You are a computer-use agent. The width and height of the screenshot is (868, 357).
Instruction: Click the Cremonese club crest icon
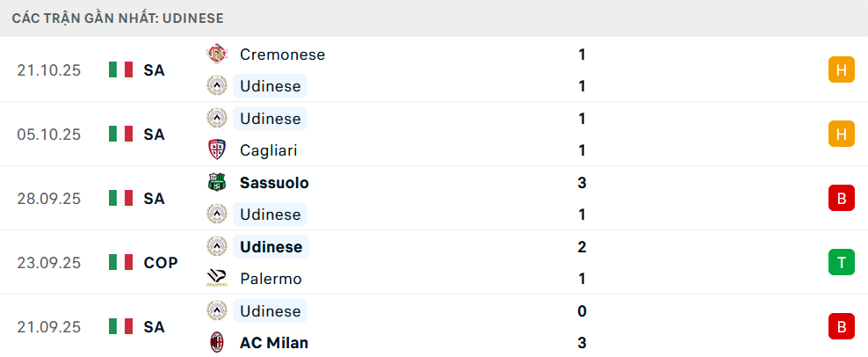pyautogui.click(x=216, y=55)
